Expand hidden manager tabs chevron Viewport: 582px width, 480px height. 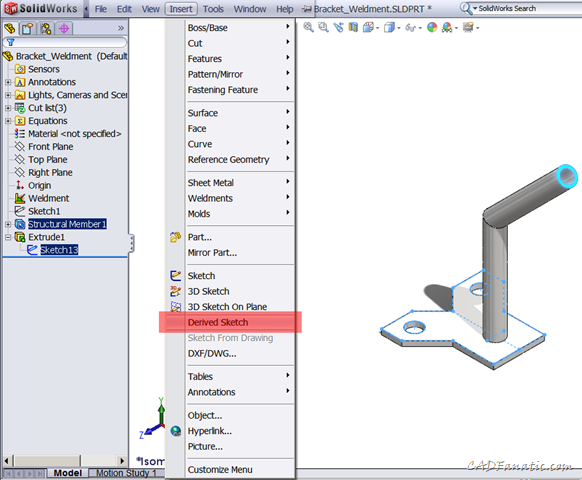121,28
